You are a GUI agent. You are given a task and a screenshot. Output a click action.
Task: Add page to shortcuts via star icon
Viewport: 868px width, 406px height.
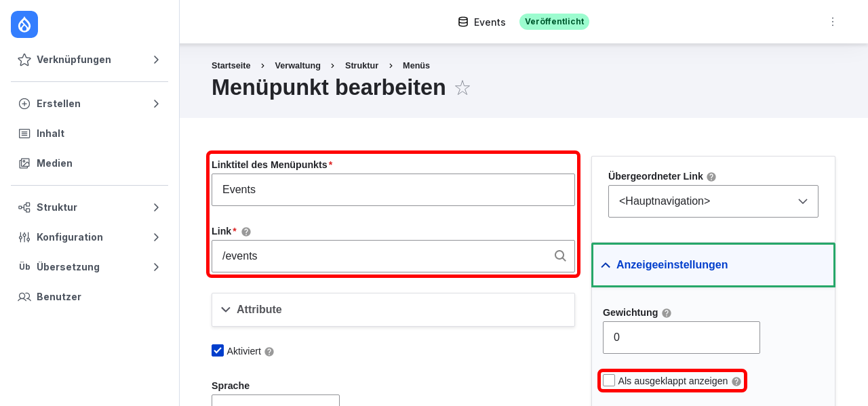(x=462, y=88)
